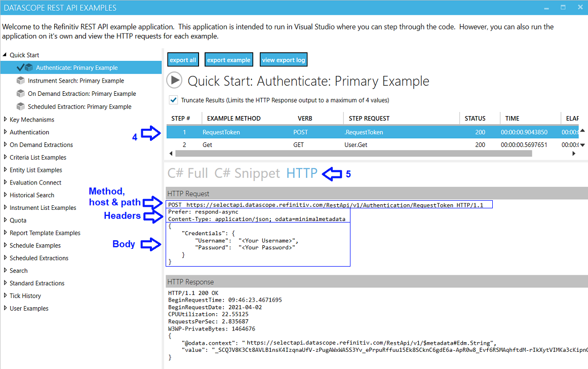The image size is (588, 369).
Task: Expand the Historical Search node
Action: (x=5, y=195)
